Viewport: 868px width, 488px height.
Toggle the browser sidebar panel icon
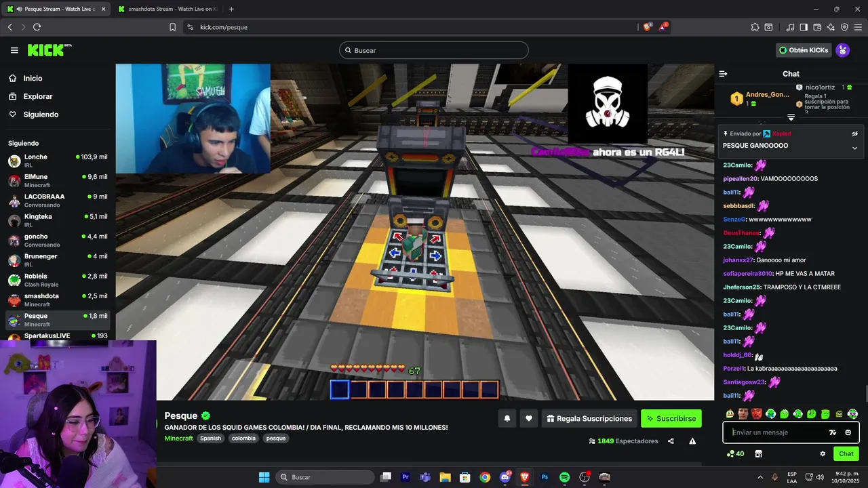click(x=804, y=27)
